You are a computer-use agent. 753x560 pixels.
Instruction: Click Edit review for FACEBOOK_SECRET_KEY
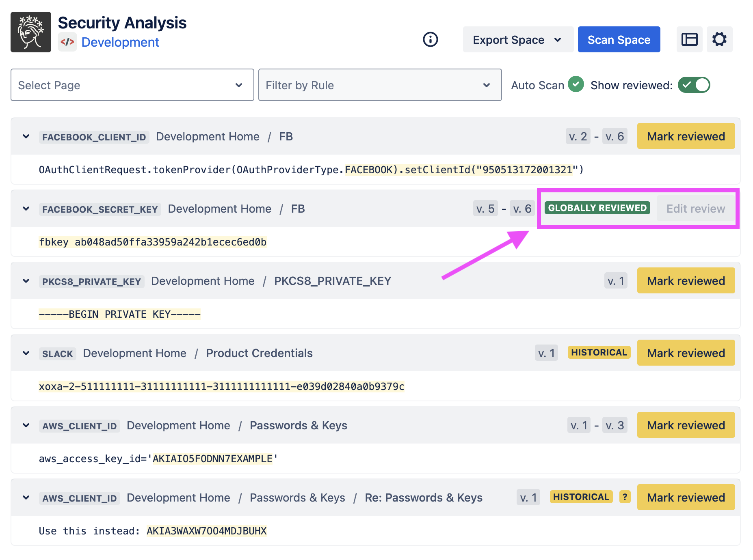click(695, 209)
